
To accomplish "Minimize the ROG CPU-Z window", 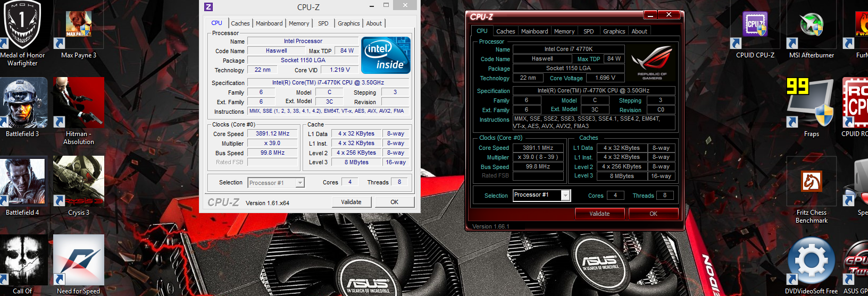I will coord(650,15).
